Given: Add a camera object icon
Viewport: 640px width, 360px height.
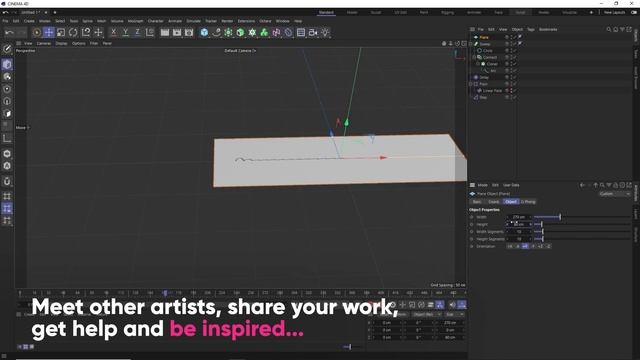Looking at the screenshot, I should click(x=313, y=32).
